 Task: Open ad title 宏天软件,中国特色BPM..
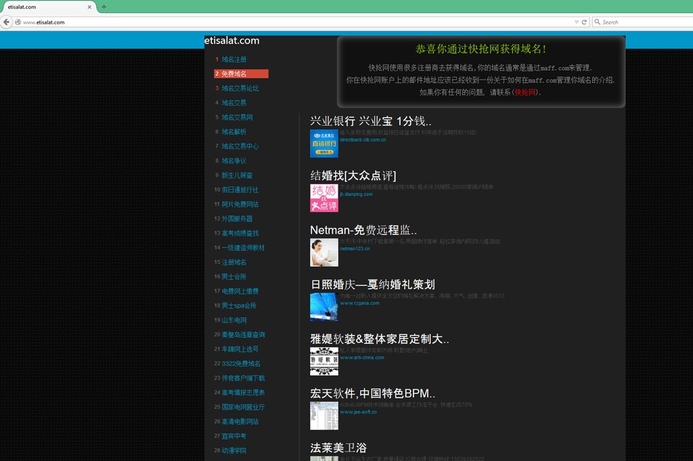point(373,393)
